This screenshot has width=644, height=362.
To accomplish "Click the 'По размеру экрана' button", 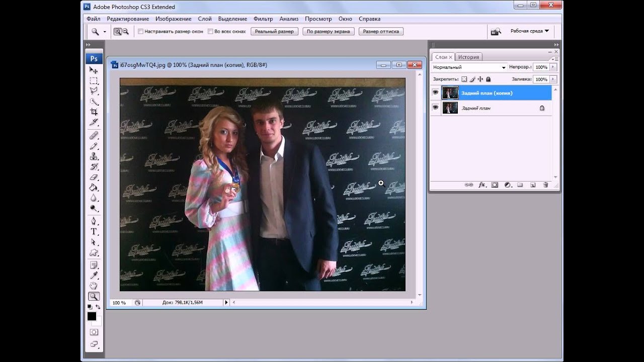I will click(x=328, y=31).
